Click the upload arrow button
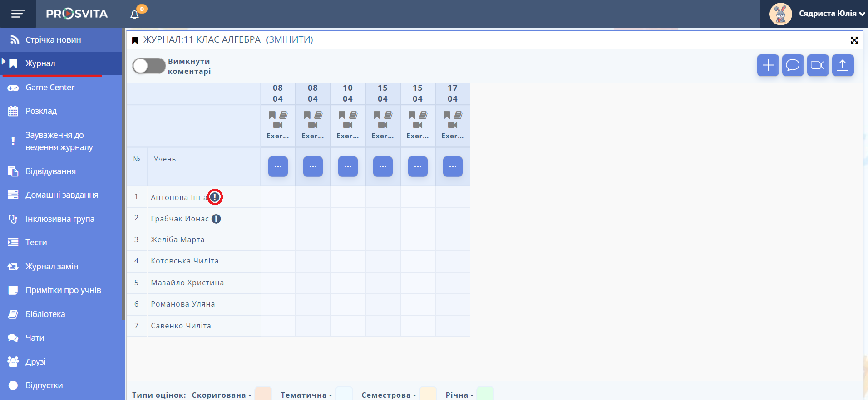The image size is (868, 400). click(843, 65)
